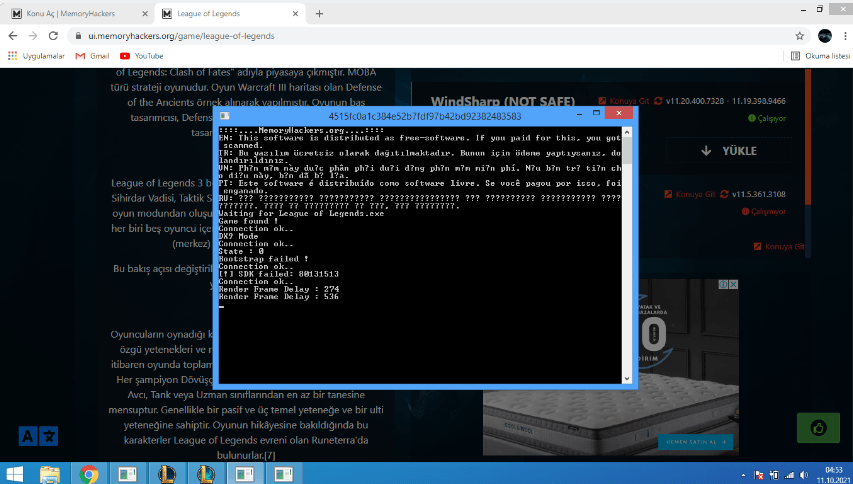Open the Action Center flag tray icon
Viewport: 853px width, 484px height.
[x=759, y=475]
